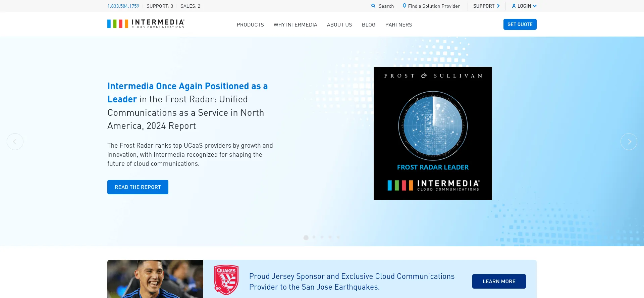Click the Frost Radar Leader badge image
This screenshot has width=644, height=298.
(433, 133)
